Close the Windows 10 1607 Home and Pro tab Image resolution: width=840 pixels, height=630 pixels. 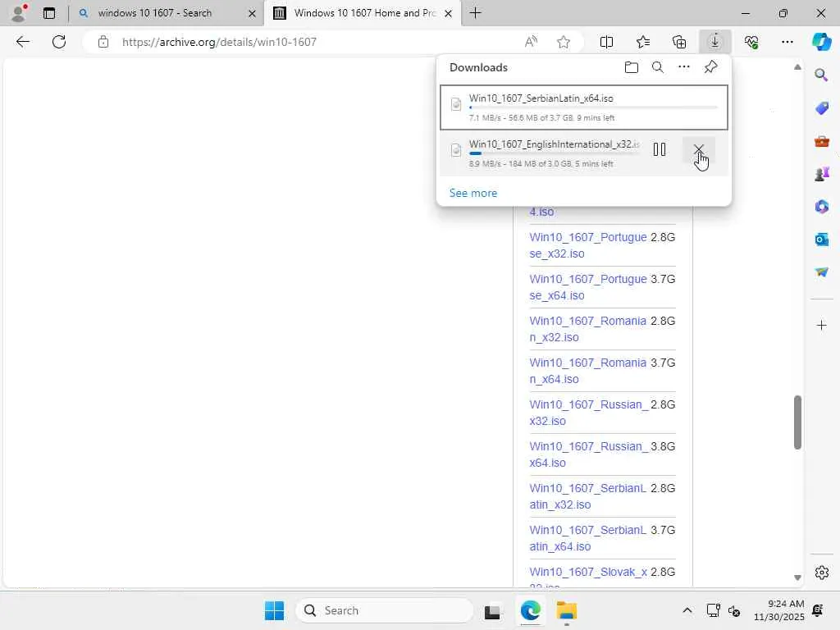(449, 13)
